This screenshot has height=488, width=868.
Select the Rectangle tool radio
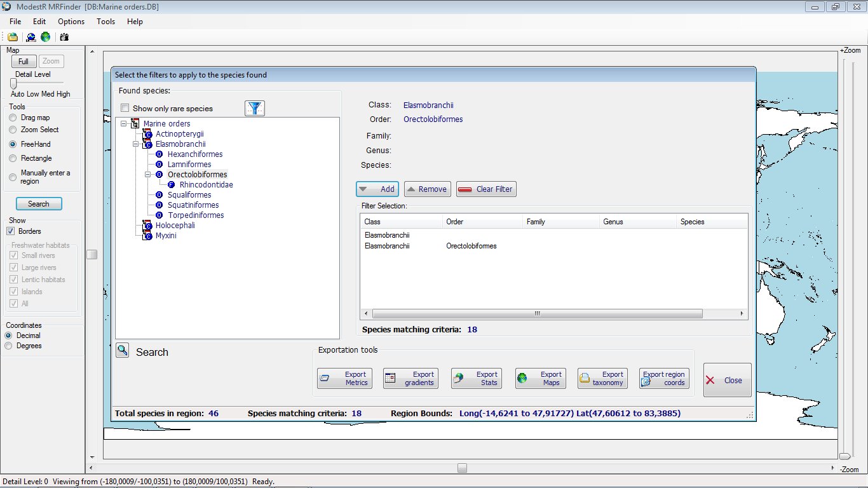click(x=13, y=158)
